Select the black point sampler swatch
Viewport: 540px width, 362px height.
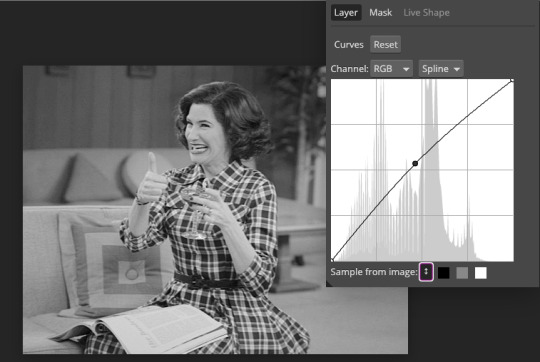click(444, 273)
